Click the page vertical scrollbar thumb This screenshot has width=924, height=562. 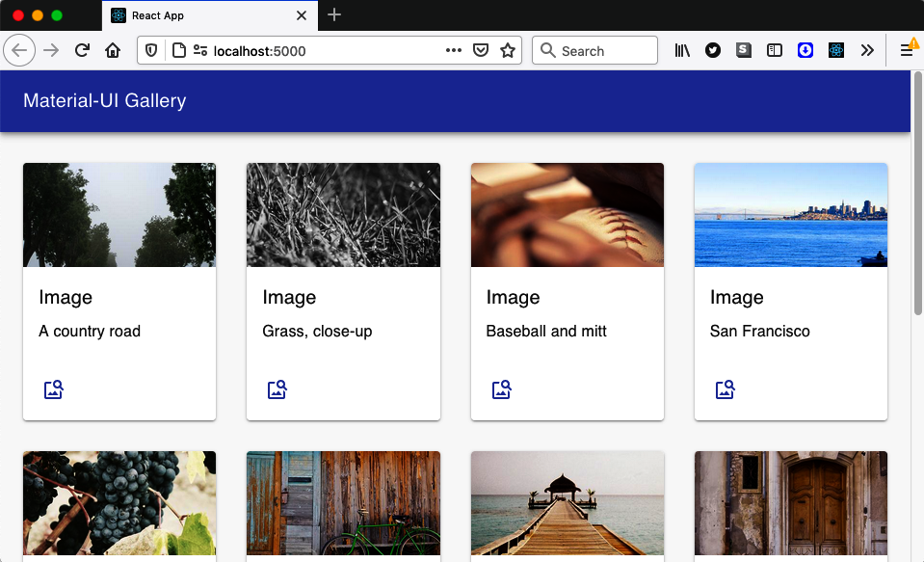[917, 194]
